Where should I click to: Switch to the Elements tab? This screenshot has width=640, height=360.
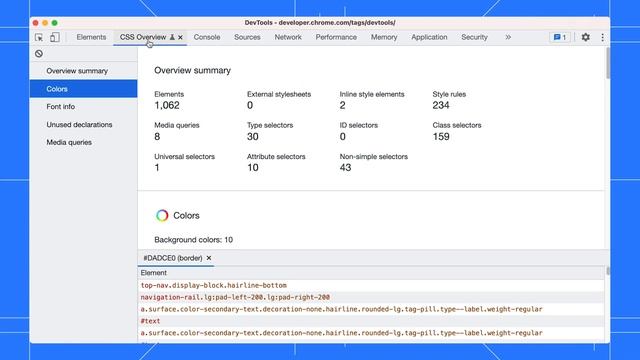tap(91, 37)
